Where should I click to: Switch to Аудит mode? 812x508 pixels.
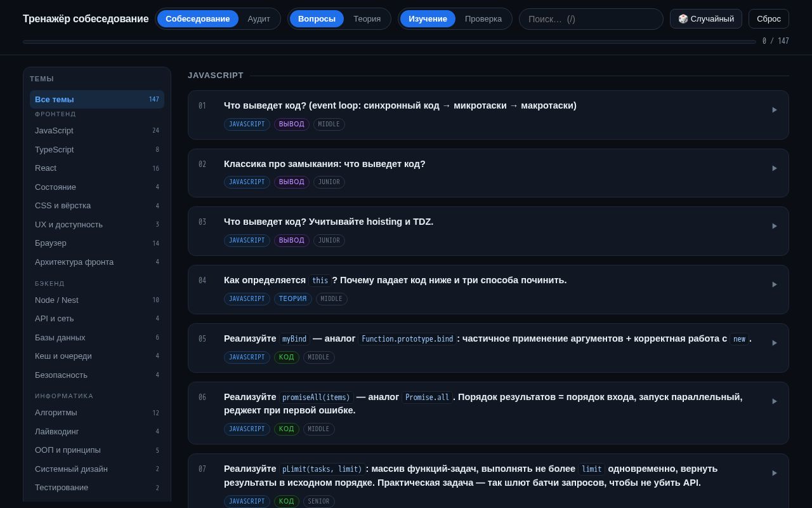(259, 18)
